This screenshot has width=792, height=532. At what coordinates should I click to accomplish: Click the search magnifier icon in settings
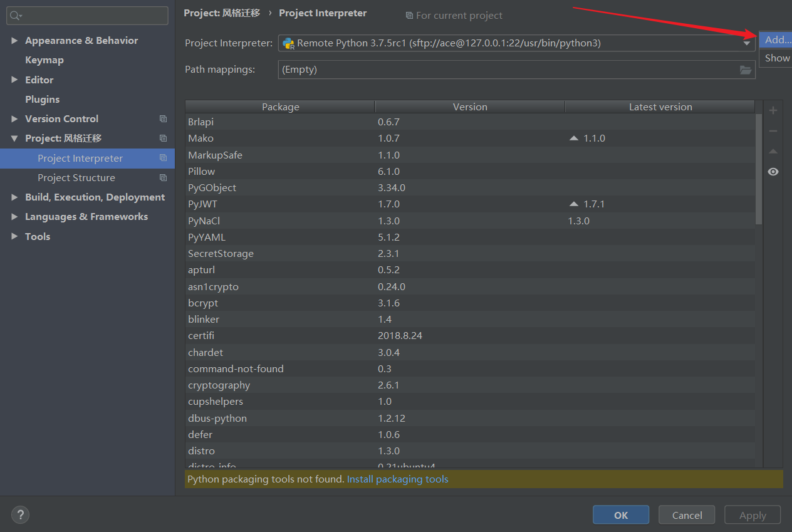(16, 16)
